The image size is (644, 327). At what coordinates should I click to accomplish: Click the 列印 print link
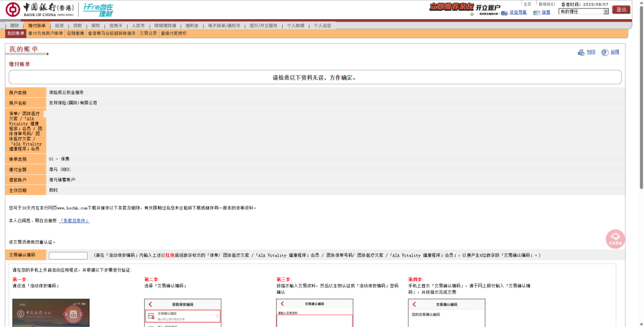pos(590,52)
